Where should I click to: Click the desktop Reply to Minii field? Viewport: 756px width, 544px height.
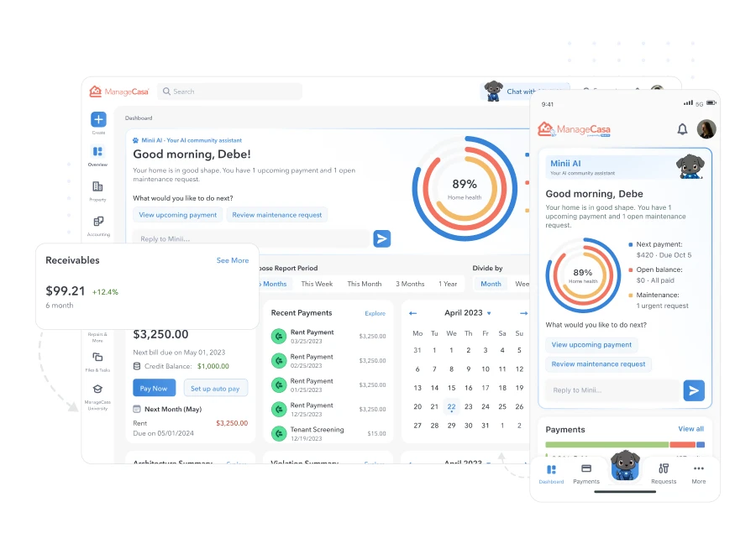tap(250, 238)
